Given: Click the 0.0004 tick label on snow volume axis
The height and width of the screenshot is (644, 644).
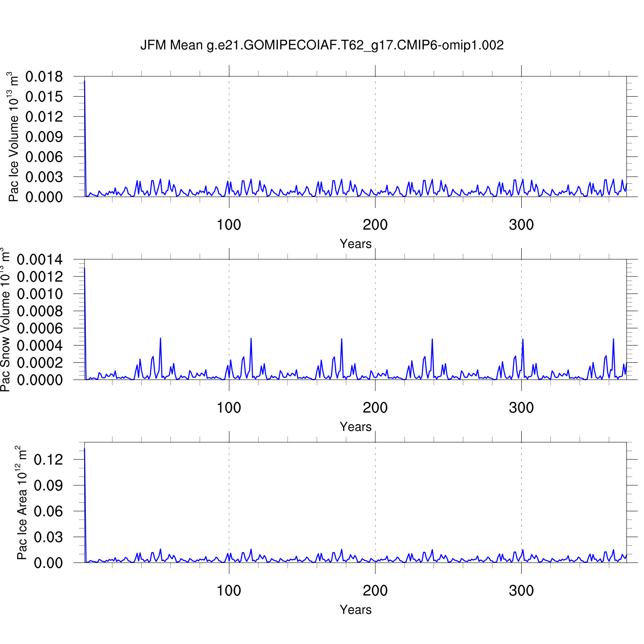Looking at the screenshot, I should click(39, 346).
